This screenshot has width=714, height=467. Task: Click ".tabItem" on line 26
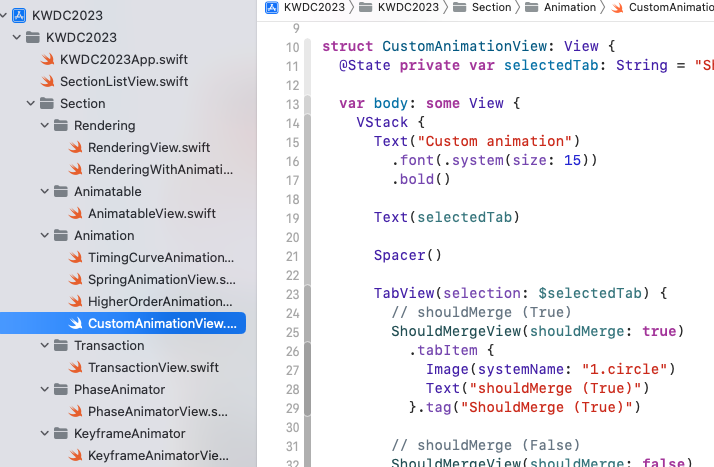coord(443,350)
